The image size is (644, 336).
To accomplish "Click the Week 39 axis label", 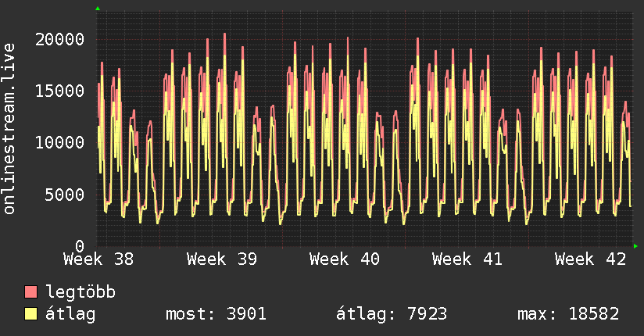I will [222, 259].
